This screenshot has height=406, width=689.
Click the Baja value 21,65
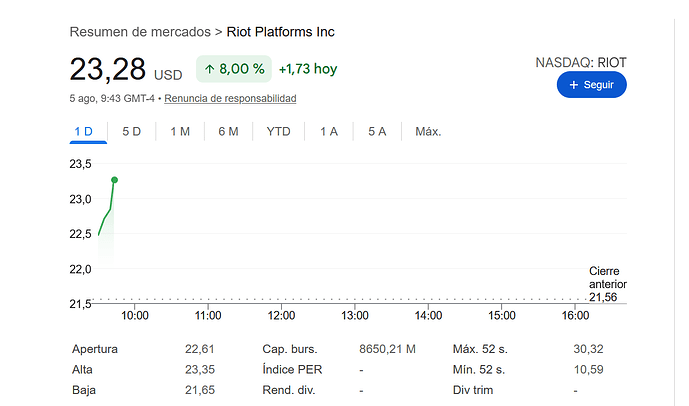point(199,390)
